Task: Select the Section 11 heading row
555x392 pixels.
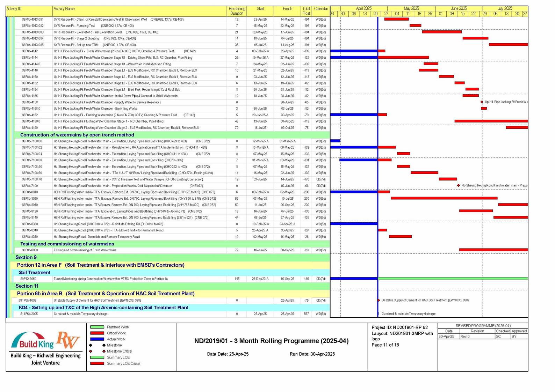Action: 170,286
